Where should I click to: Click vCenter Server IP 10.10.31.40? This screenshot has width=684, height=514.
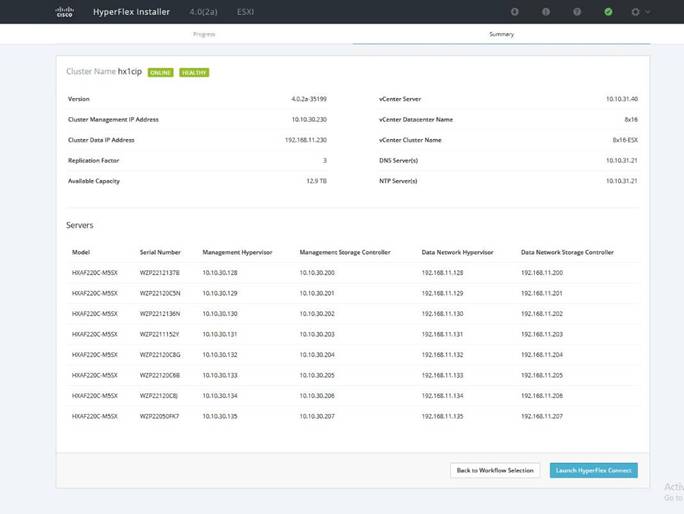(622, 99)
